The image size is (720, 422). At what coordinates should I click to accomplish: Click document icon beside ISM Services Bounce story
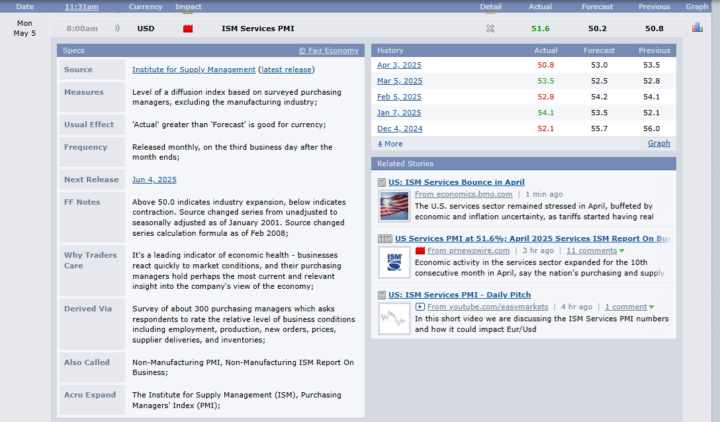[x=382, y=182]
